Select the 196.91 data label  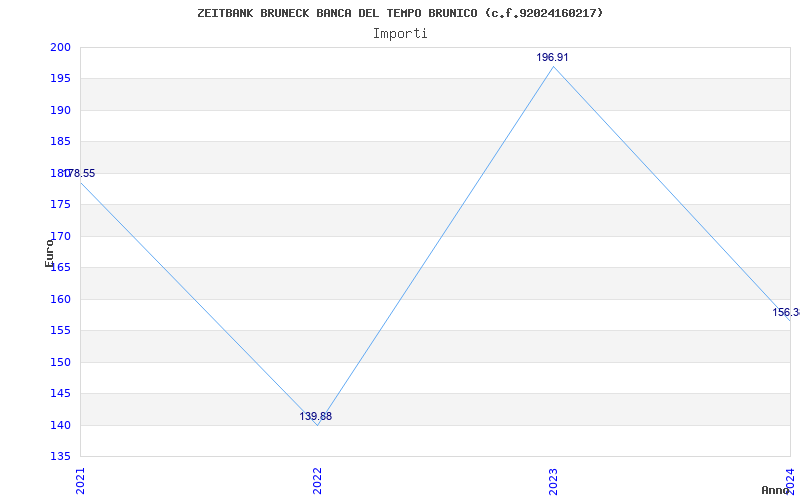click(552, 58)
